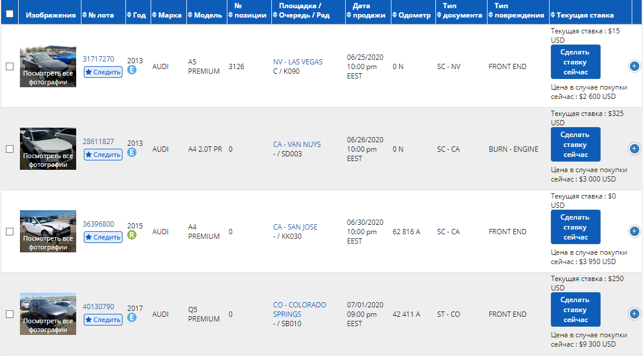Sort table by Год column
The width and height of the screenshot is (644, 356).
pos(137,15)
